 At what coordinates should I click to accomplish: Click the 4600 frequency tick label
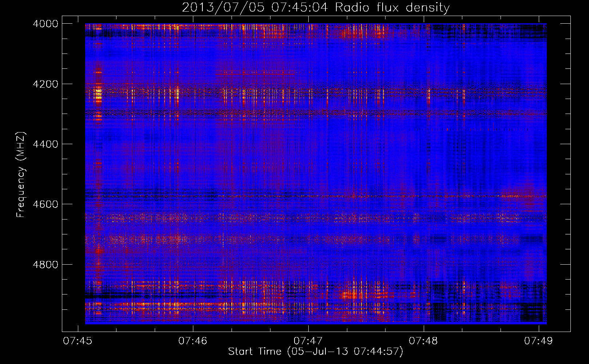tap(46, 204)
